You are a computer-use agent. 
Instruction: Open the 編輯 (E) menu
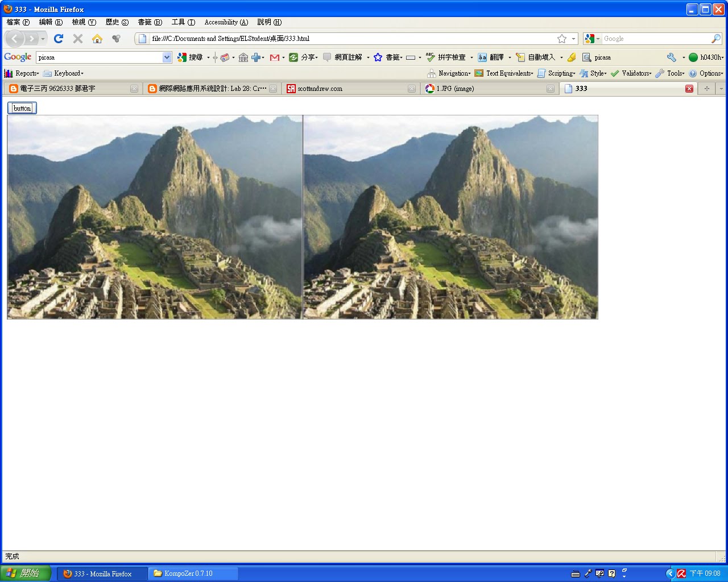pyautogui.click(x=51, y=22)
